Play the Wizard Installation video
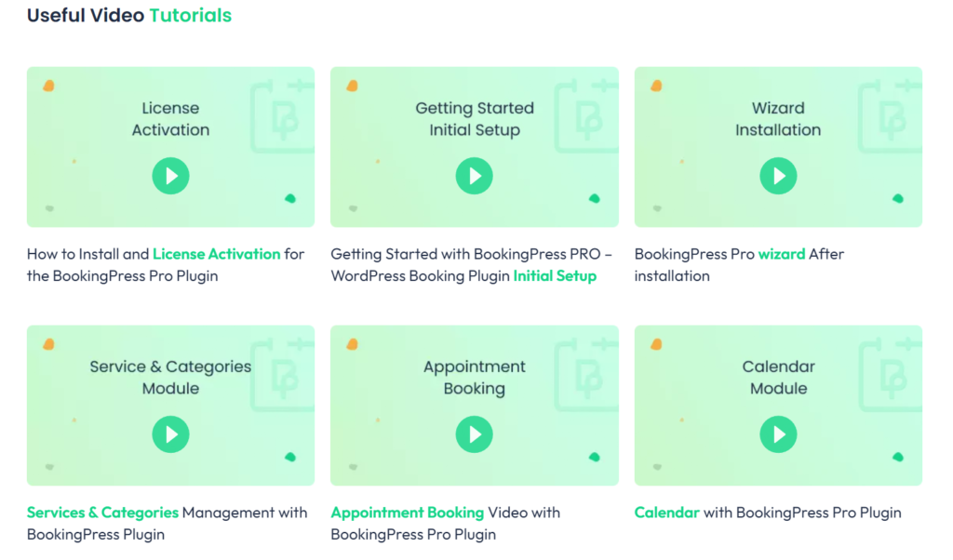The image size is (953, 560). pyautogui.click(x=778, y=176)
